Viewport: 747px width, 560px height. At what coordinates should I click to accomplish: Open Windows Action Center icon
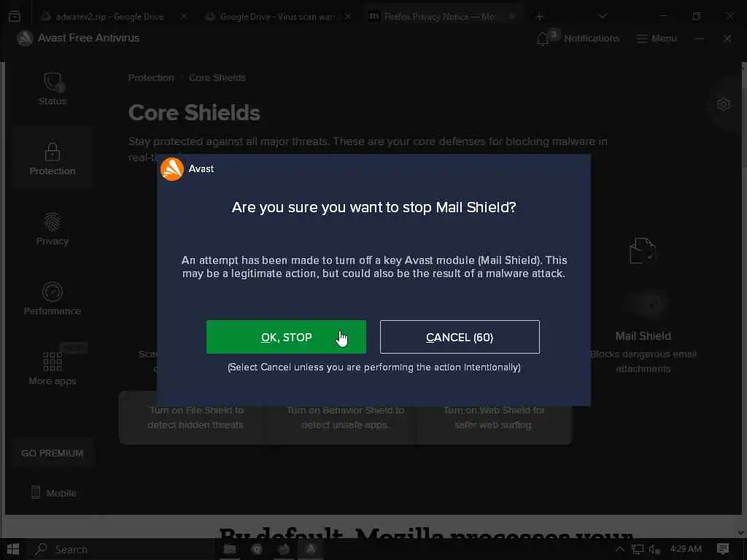(723, 549)
